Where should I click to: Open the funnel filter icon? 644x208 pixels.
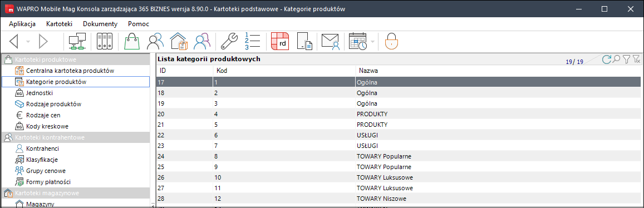pyautogui.click(x=626, y=60)
